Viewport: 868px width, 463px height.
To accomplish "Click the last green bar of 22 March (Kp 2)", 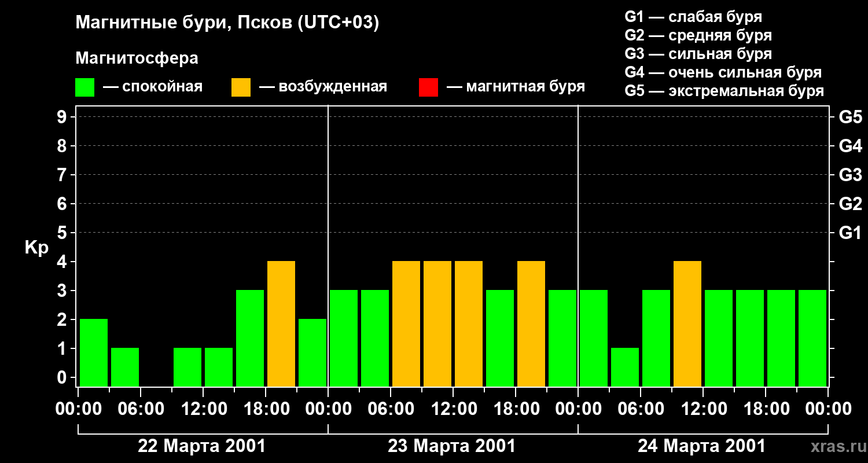I will tap(312, 352).
